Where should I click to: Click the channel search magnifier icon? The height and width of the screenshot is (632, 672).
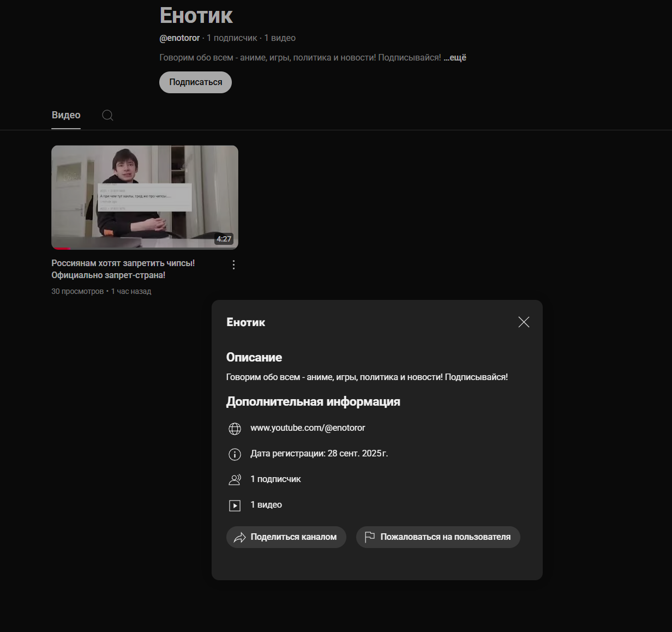(x=107, y=115)
